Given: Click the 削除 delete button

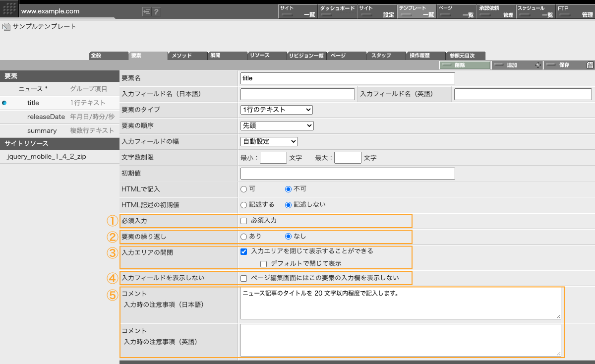Looking at the screenshot, I should point(465,65).
